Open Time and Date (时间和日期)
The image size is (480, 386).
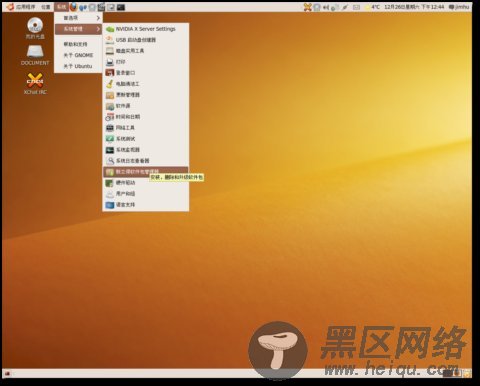pyautogui.click(x=146, y=117)
